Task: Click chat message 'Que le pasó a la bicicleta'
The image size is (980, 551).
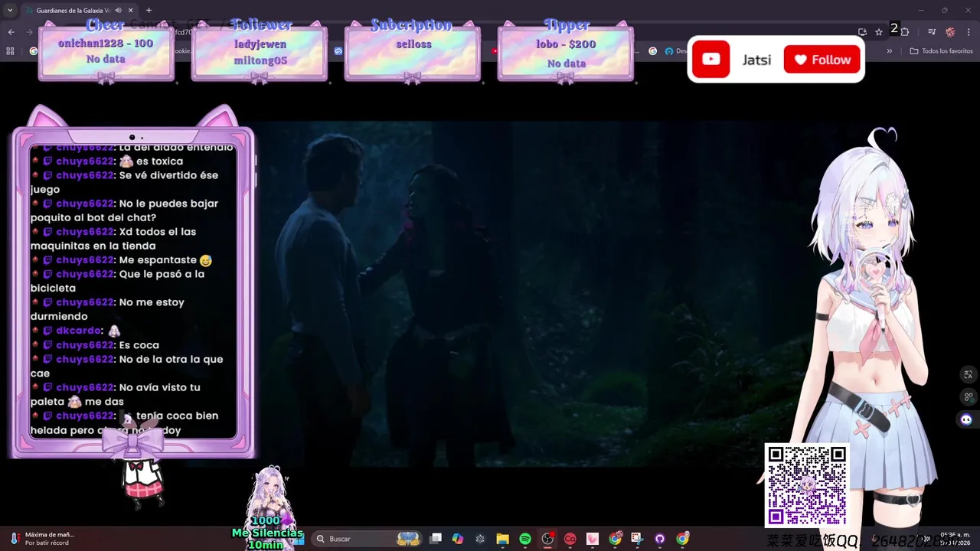Action: click(118, 281)
